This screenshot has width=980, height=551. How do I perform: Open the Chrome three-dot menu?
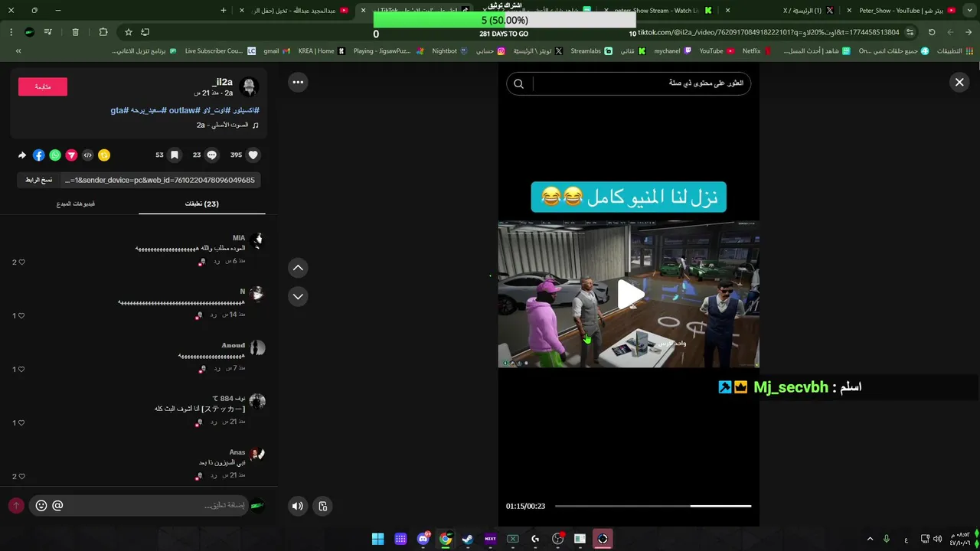coord(11,32)
